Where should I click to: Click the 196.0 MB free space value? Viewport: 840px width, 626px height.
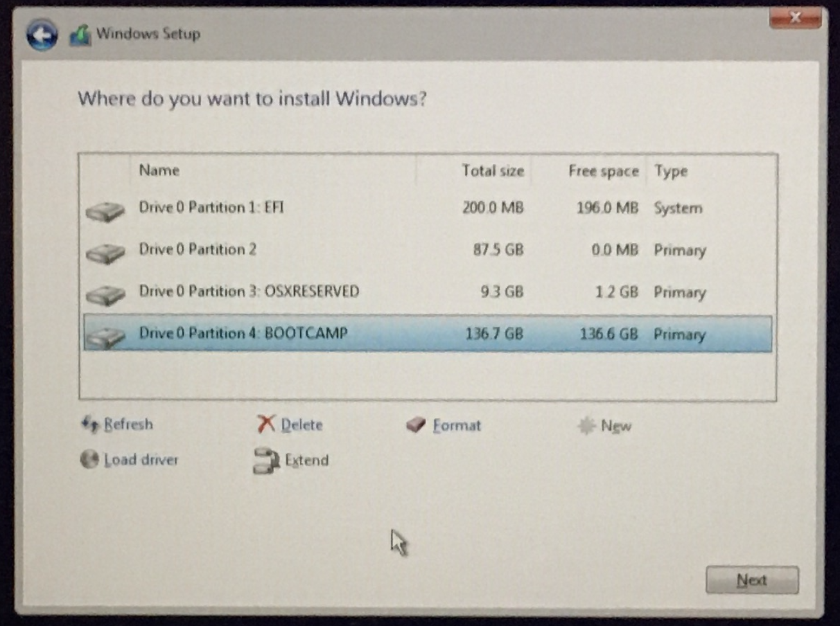[608, 208]
